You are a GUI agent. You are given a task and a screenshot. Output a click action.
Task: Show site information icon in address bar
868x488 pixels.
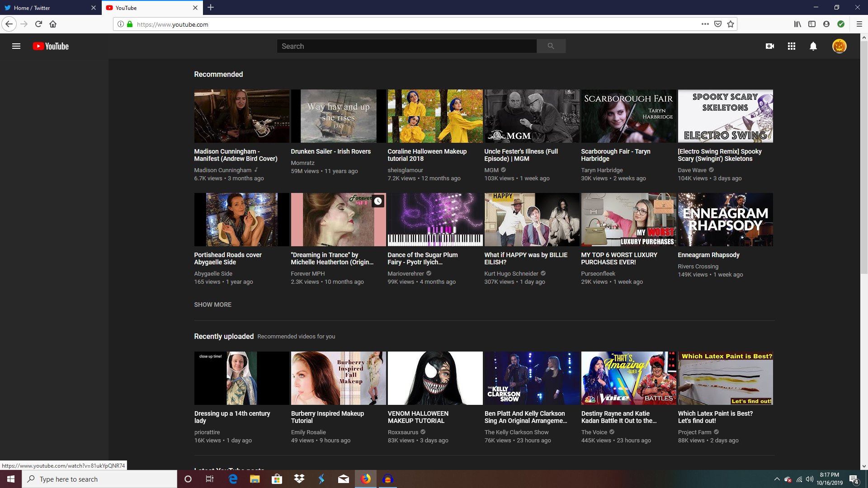coord(121,24)
